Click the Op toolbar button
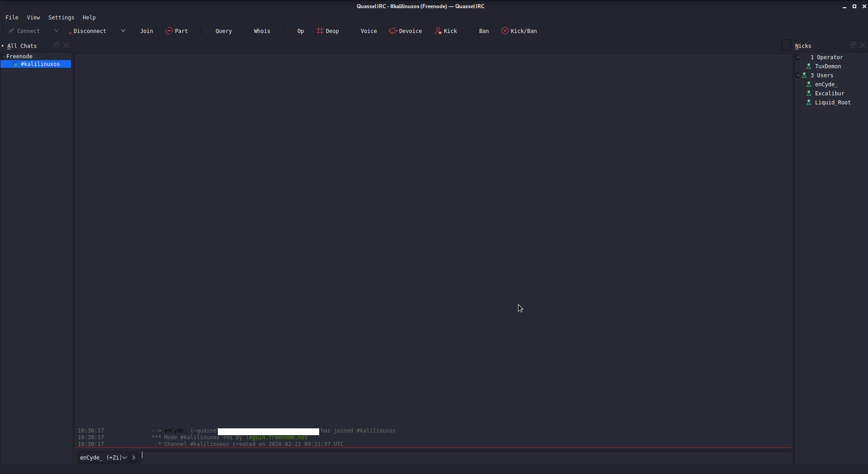Viewport: 868px width, 474px height. click(301, 31)
